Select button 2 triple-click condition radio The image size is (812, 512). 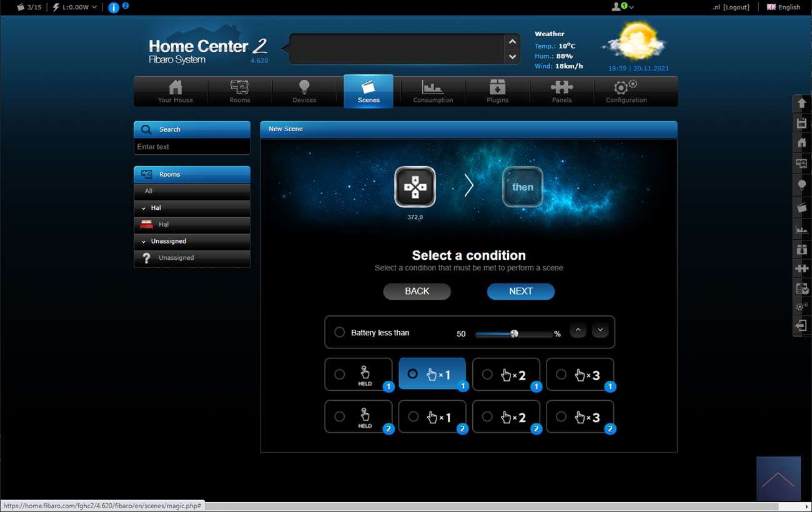point(561,416)
